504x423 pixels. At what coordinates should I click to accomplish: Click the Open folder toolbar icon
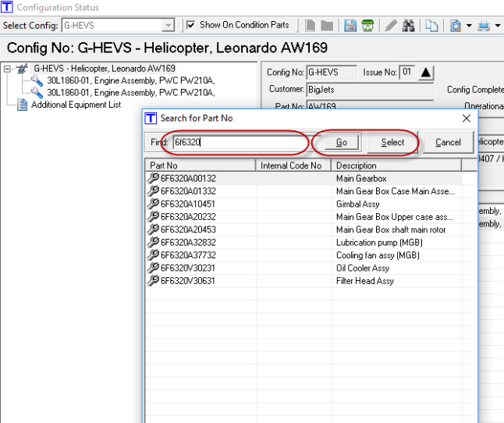coord(327,26)
